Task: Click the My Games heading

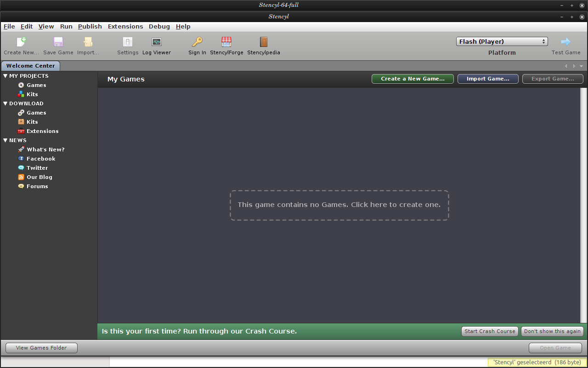Action: coord(126,79)
